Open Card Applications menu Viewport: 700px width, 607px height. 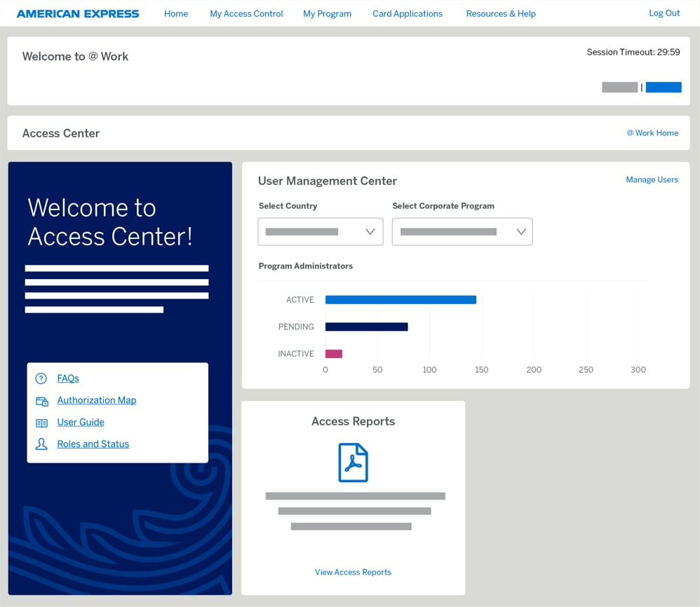coord(408,13)
